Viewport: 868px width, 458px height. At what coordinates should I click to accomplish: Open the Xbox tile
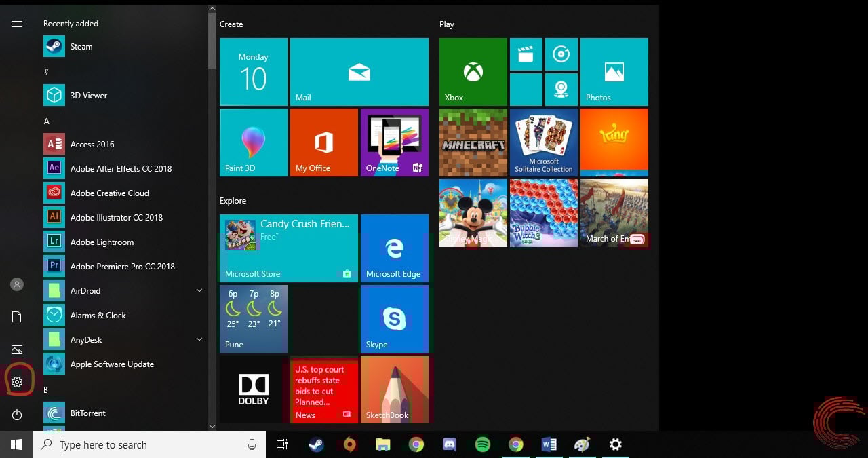pos(473,72)
